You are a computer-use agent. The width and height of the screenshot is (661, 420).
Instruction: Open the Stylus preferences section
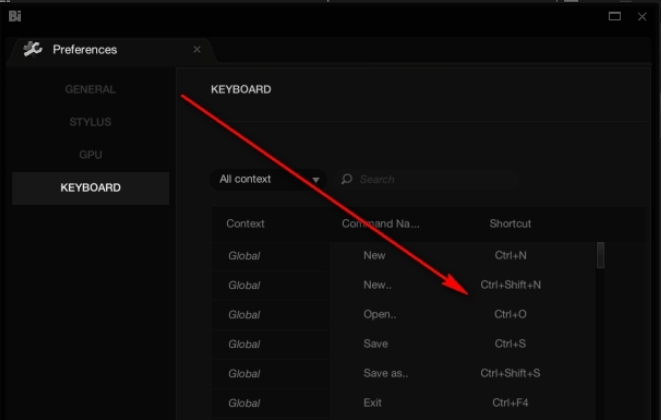tap(90, 122)
